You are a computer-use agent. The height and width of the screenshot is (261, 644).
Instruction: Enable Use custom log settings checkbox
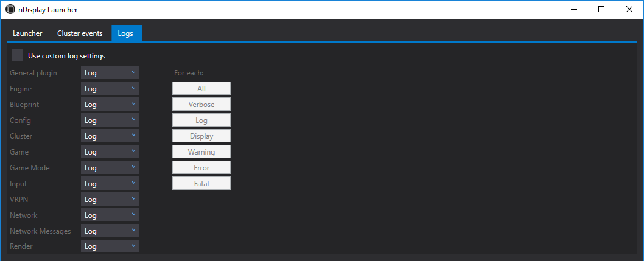point(17,55)
